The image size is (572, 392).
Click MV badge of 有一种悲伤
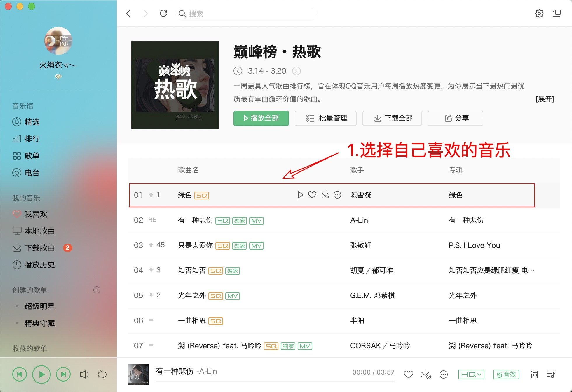click(257, 221)
